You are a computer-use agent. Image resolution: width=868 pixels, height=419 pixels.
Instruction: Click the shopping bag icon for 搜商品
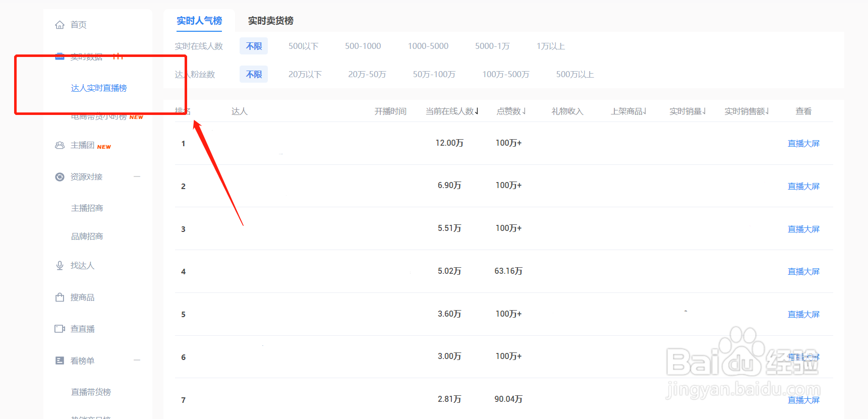(60, 297)
